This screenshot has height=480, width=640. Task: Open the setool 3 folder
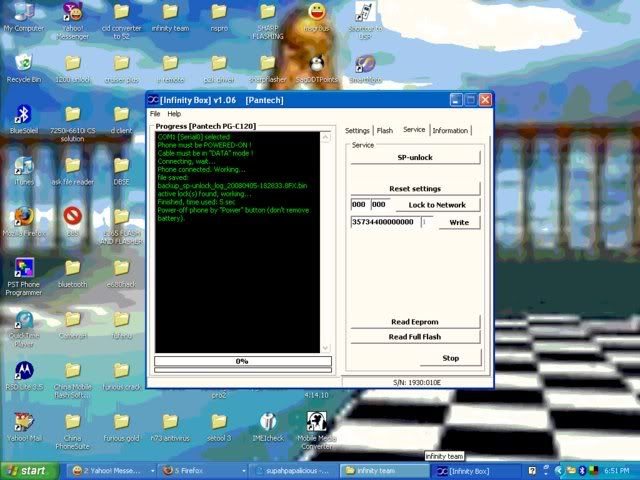click(x=219, y=427)
